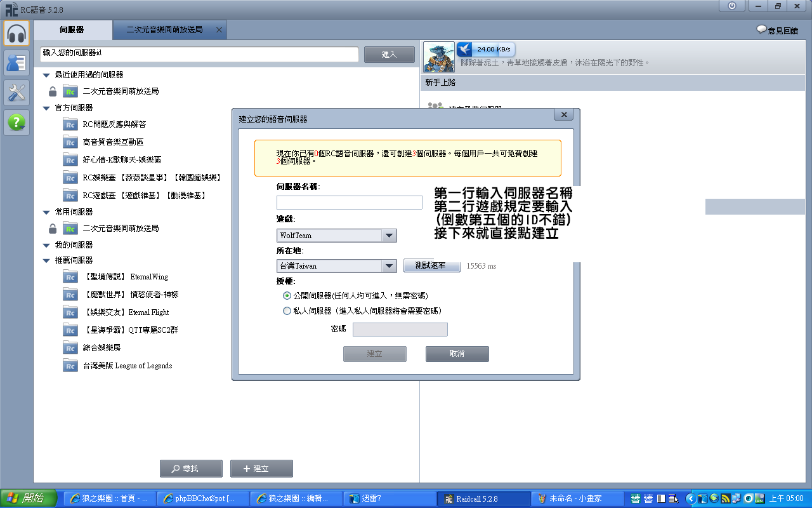Click the Rc icon beside RC娛樂臺
This screenshot has width=812, height=508.
[70, 178]
